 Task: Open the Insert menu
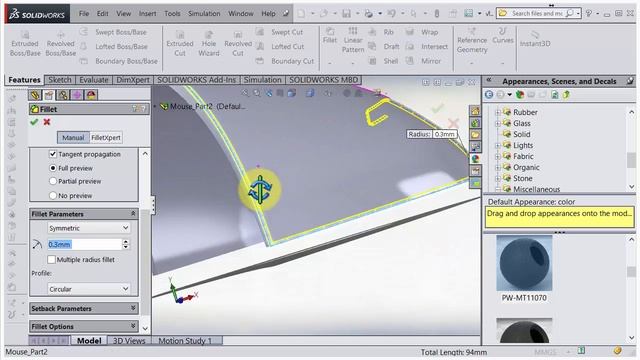pos(147,13)
